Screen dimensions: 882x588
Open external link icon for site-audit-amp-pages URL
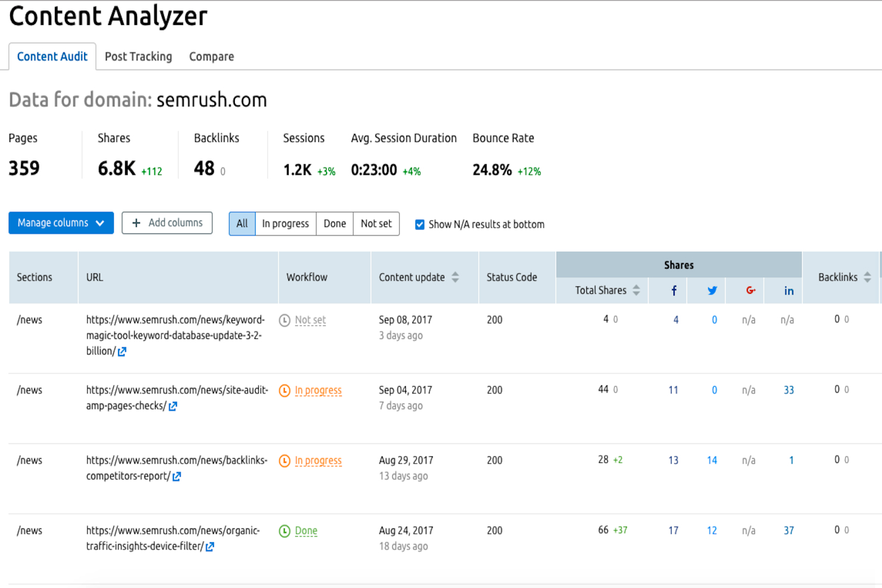(x=173, y=406)
